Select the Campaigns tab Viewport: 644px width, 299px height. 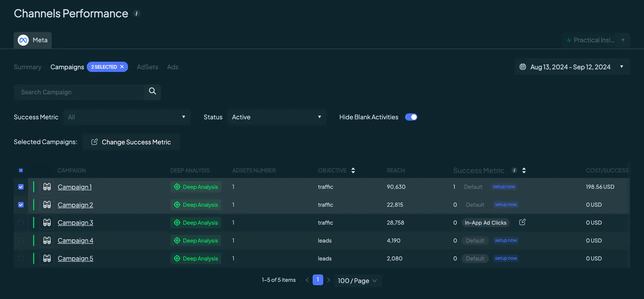point(67,67)
